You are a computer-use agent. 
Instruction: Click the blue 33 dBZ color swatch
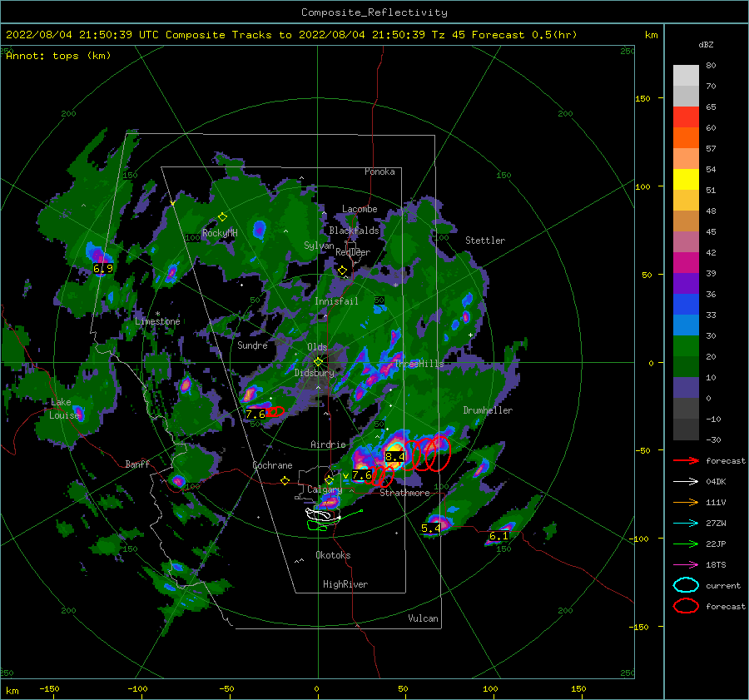click(686, 304)
